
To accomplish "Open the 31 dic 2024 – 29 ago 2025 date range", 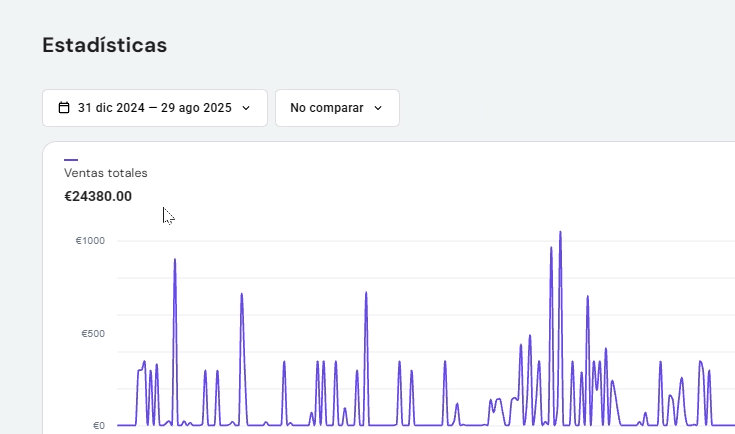I will click(x=155, y=108).
